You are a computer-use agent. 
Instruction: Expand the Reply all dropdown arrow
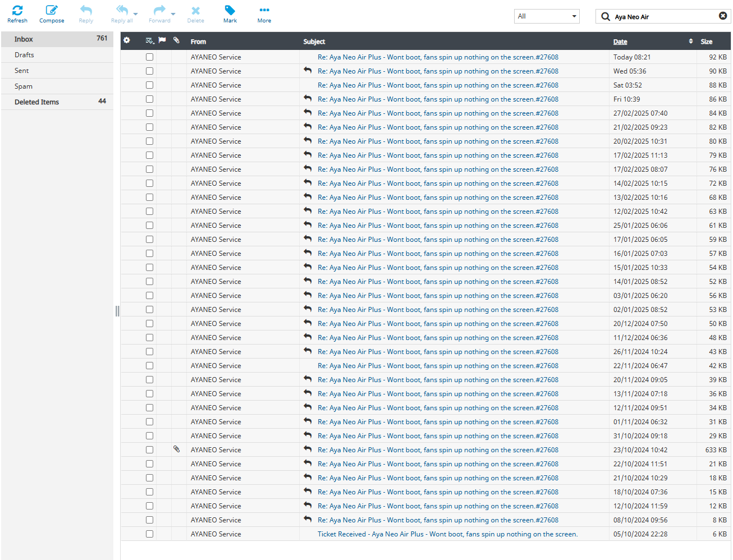[135, 14]
